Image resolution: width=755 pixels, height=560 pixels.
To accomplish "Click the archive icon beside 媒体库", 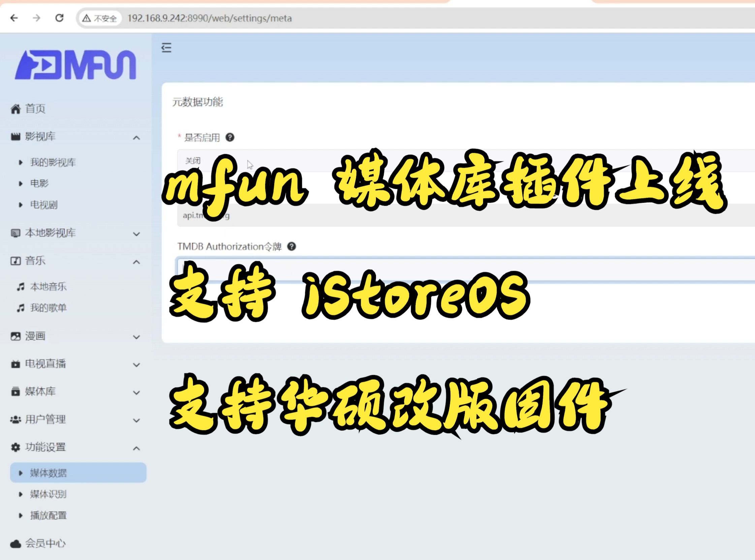I will [x=15, y=392].
